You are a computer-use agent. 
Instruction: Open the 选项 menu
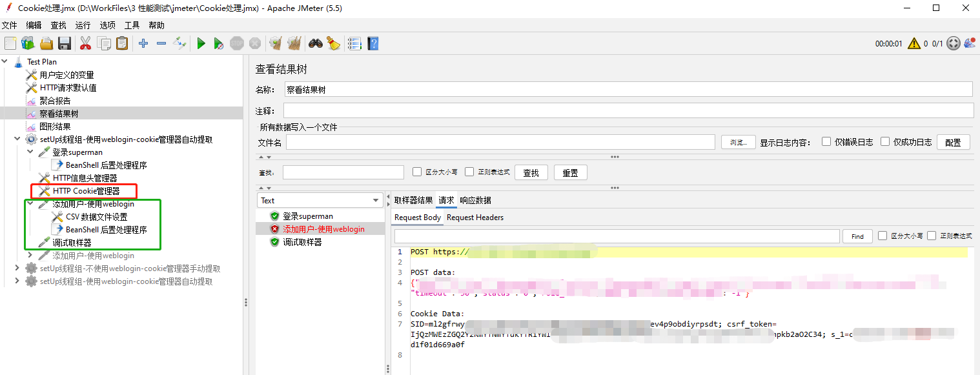[x=107, y=25]
